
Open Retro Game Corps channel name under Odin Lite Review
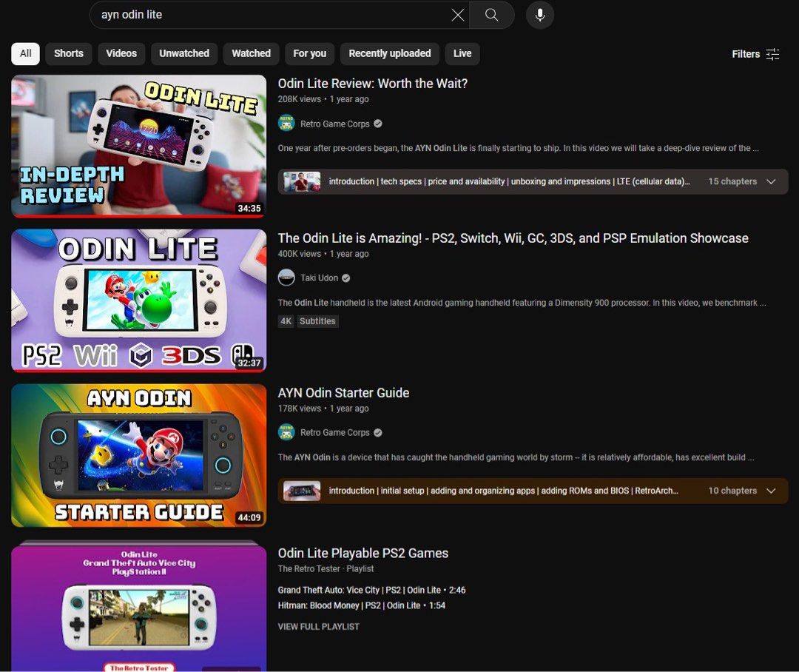[x=335, y=124]
